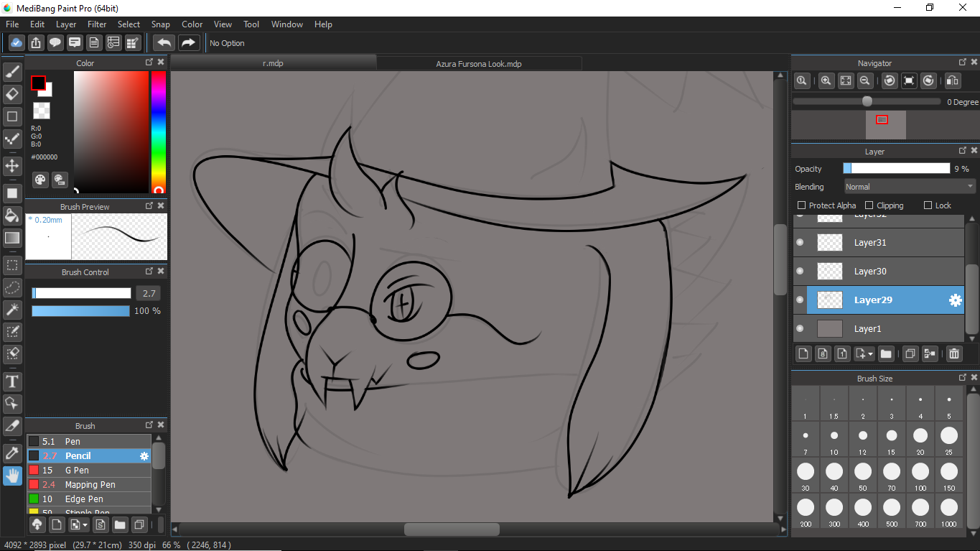The height and width of the screenshot is (551, 980).
Task: Click the speech bubble icon in the top toolbar
Action: (x=55, y=42)
